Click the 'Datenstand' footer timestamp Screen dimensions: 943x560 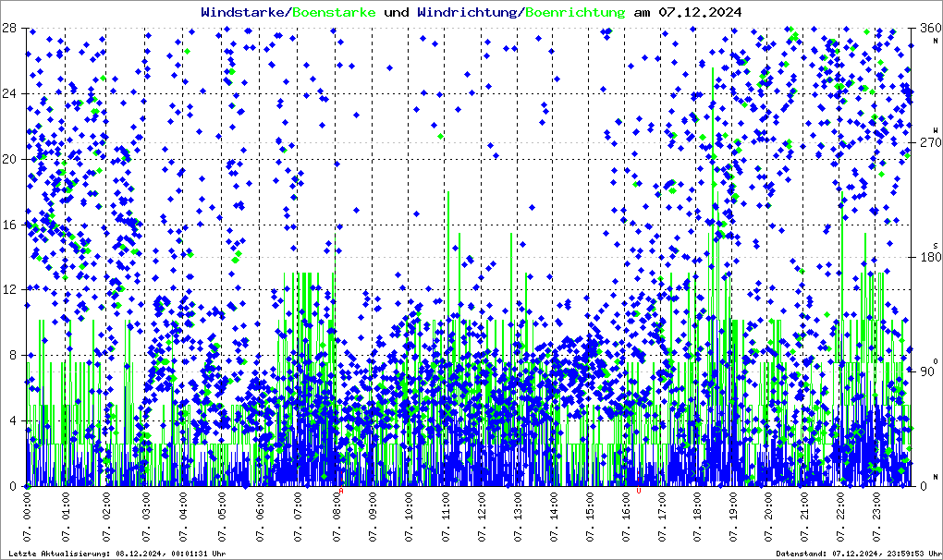click(x=858, y=554)
